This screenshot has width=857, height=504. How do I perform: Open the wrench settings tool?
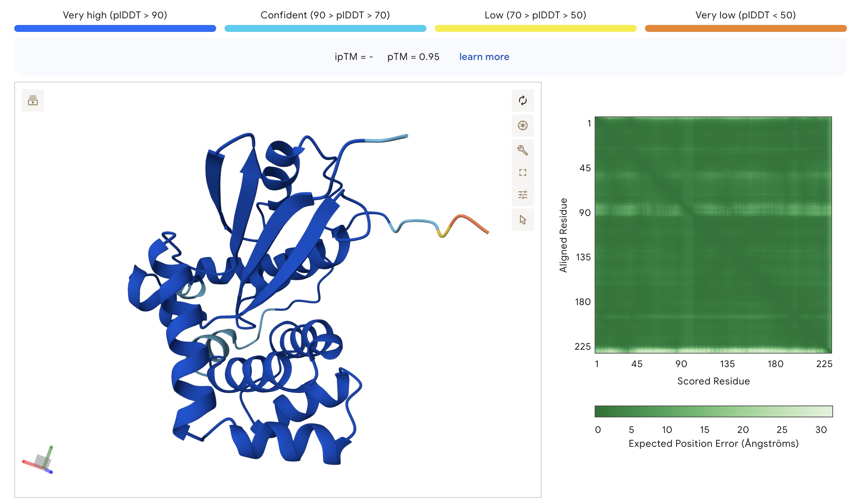(523, 150)
